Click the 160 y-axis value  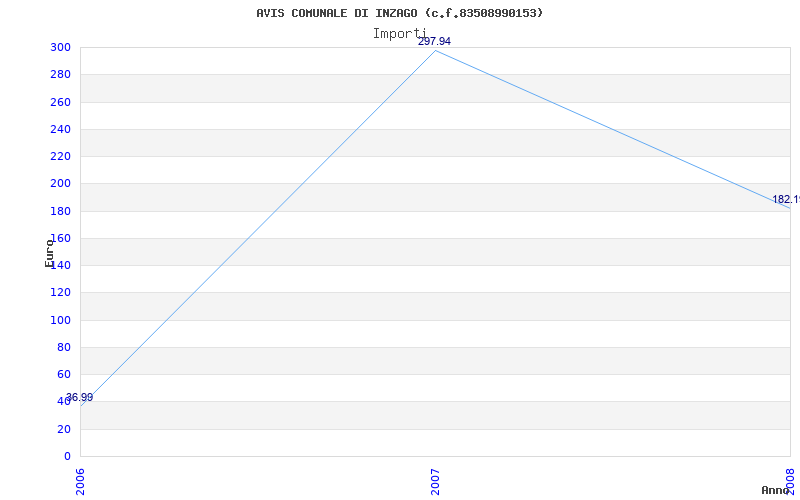click(60, 238)
